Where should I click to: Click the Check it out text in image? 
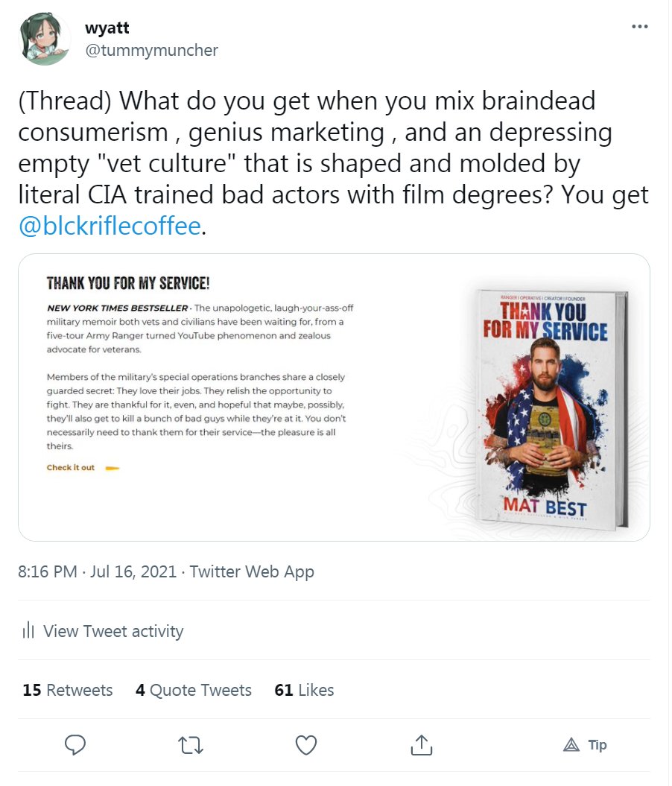tap(71, 467)
